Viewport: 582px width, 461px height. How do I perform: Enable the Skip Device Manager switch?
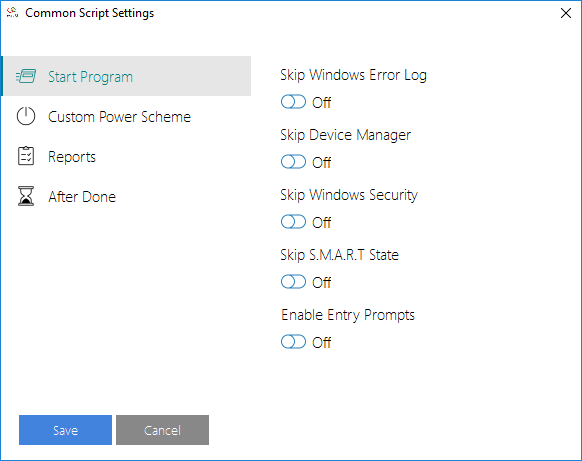(x=293, y=162)
